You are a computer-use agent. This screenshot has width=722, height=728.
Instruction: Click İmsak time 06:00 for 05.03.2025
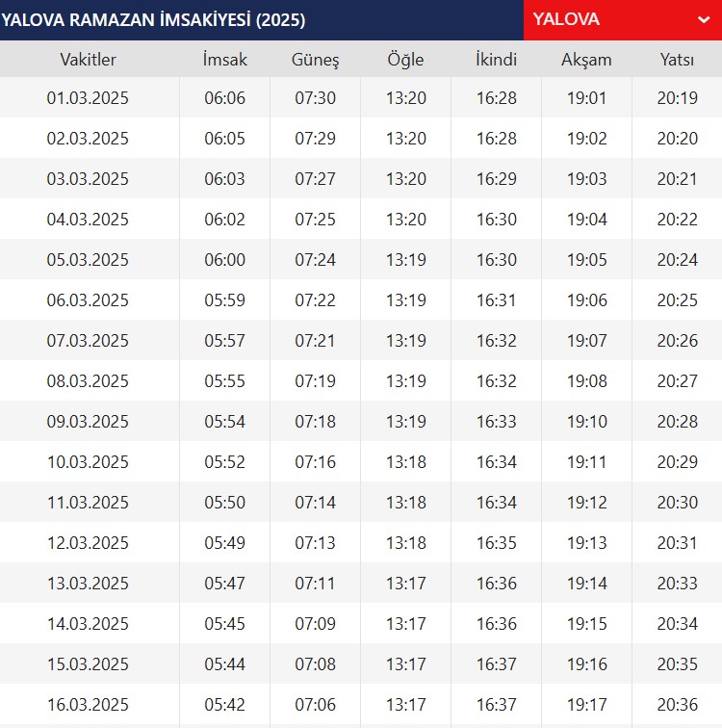coord(224,260)
